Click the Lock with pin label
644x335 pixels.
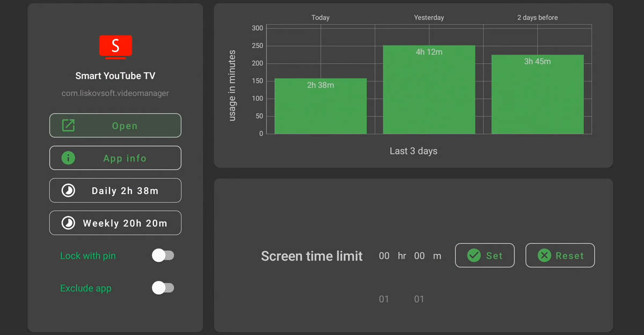(88, 256)
